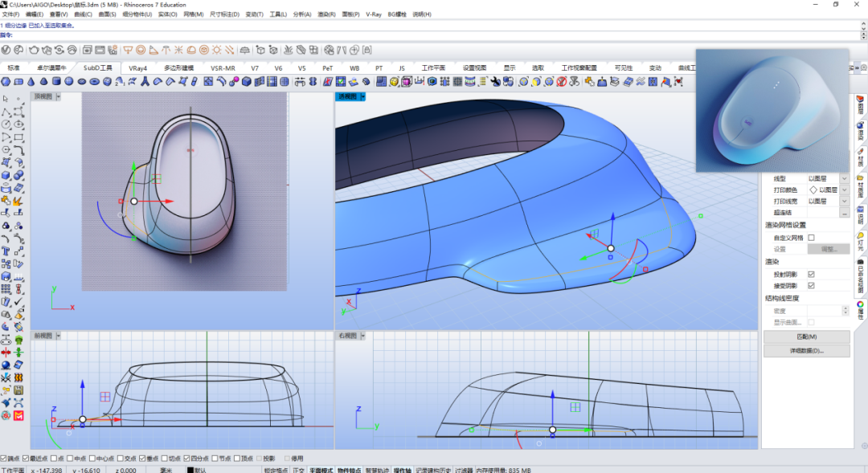Click the blue solid cube SubD icon
The width and height of the screenshot is (868, 473).
[247, 81]
